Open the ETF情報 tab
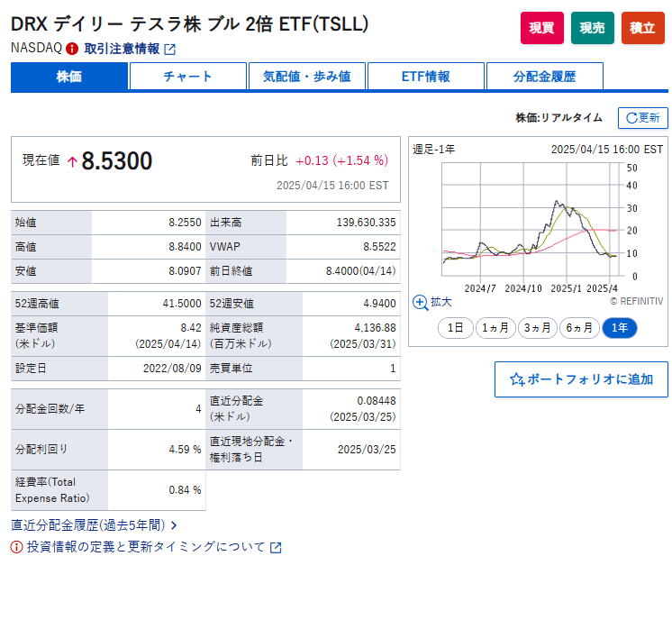This screenshot has width=672, height=620. [x=425, y=77]
